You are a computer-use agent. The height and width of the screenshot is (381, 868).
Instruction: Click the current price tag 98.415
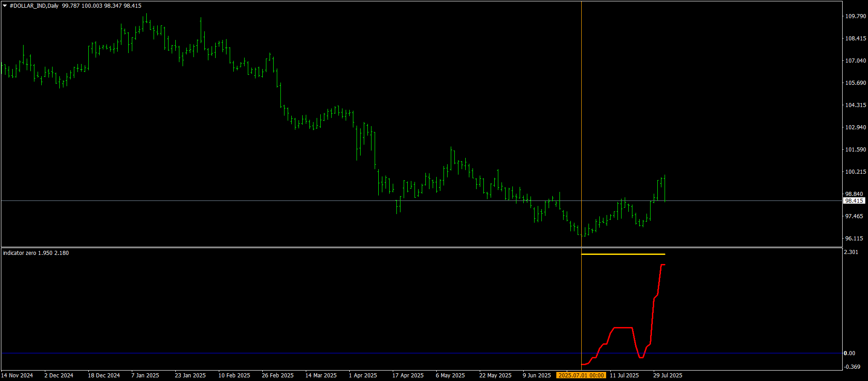(854, 200)
